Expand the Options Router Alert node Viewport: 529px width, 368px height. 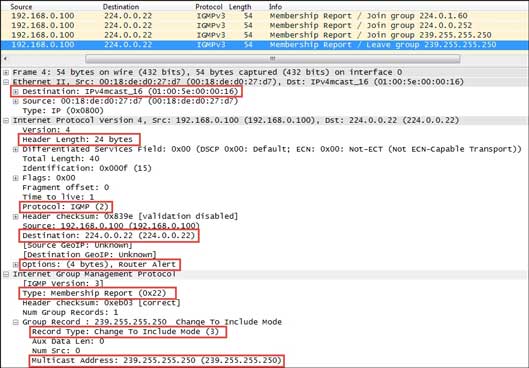(x=16, y=264)
